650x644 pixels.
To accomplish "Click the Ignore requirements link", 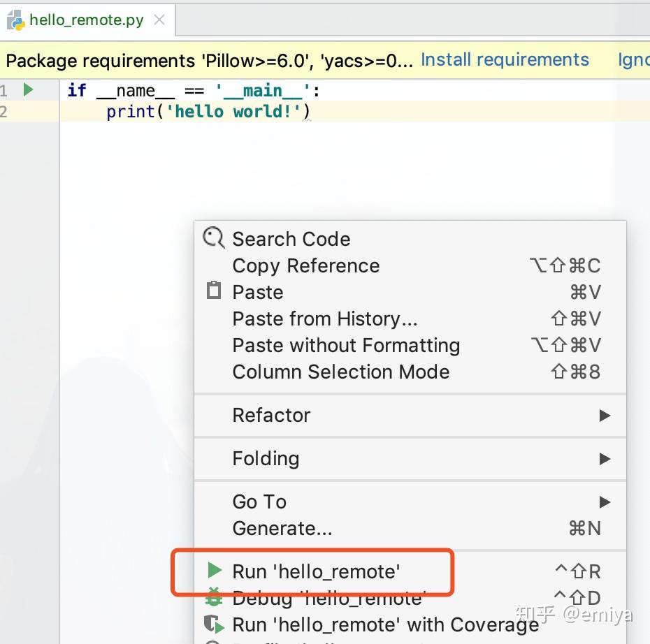I will coord(634,61).
